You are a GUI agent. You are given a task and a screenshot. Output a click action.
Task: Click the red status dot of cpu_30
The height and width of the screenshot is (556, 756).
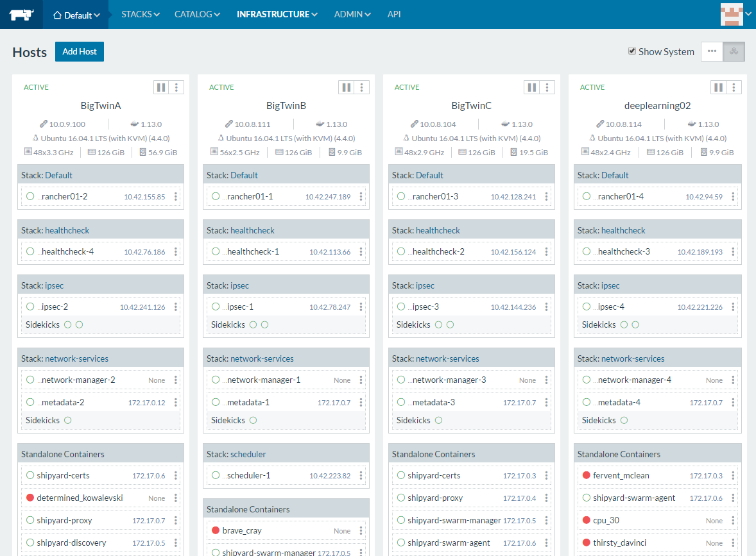click(586, 520)
